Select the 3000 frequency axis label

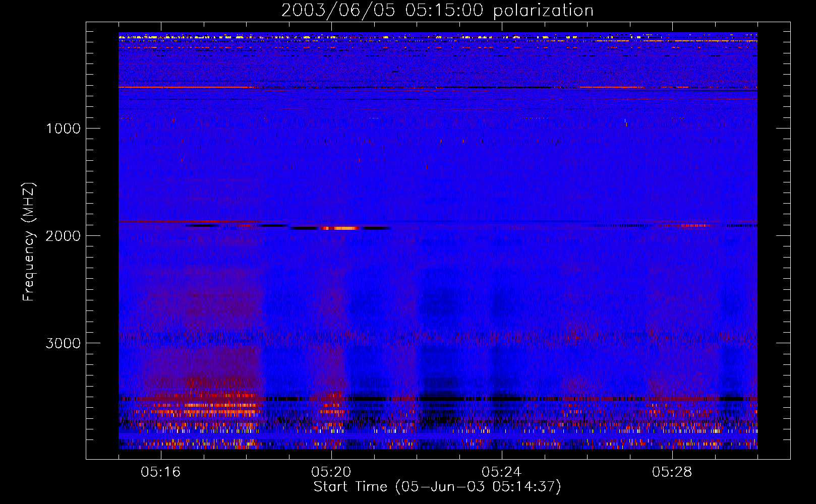pyautogui.click(x=63, y=343)
